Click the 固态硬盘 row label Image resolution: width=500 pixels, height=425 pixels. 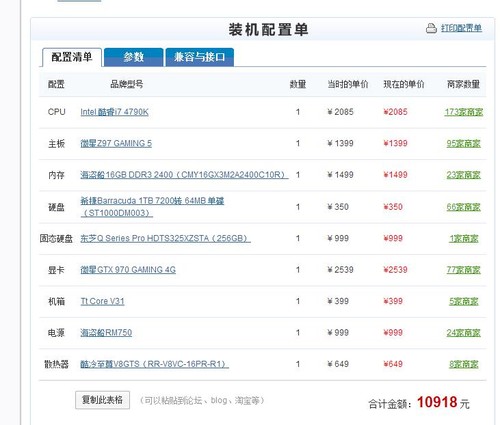56,238
